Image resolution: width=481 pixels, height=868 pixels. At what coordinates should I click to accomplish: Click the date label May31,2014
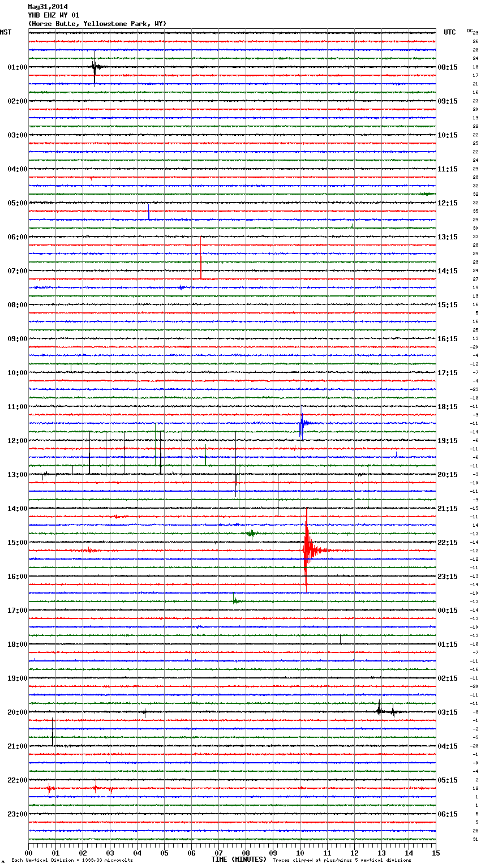click(48, 7)
